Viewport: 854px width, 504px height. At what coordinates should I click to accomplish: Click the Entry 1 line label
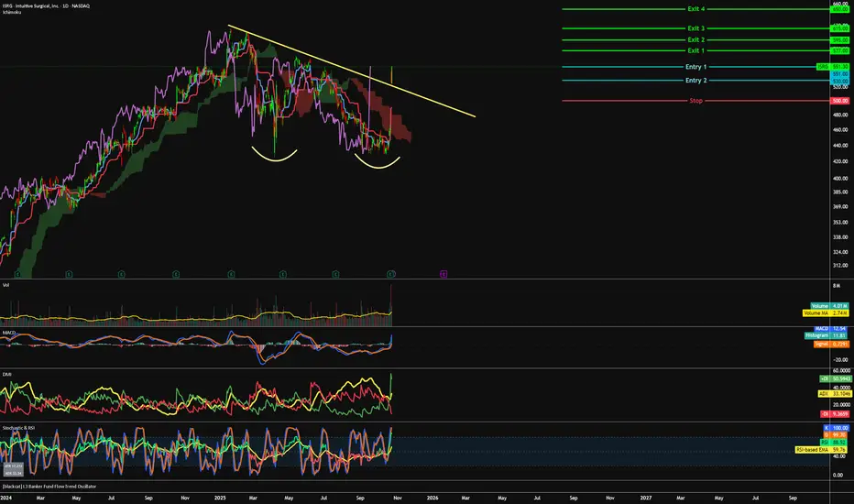click(695, 67)
